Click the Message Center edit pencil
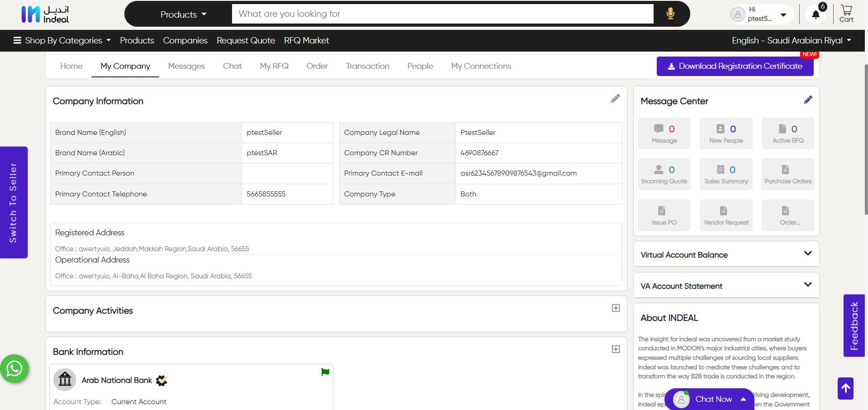 [x=807, y=100]
